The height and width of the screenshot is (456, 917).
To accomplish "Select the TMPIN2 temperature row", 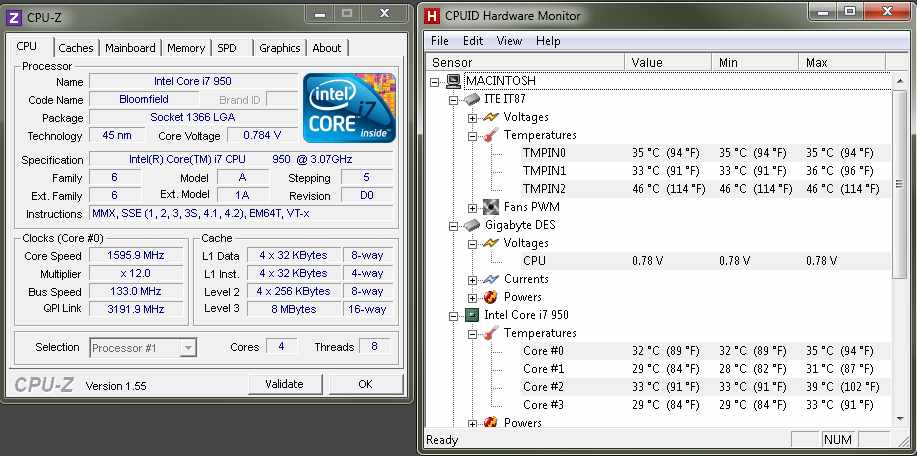I will tap(706, 189).
